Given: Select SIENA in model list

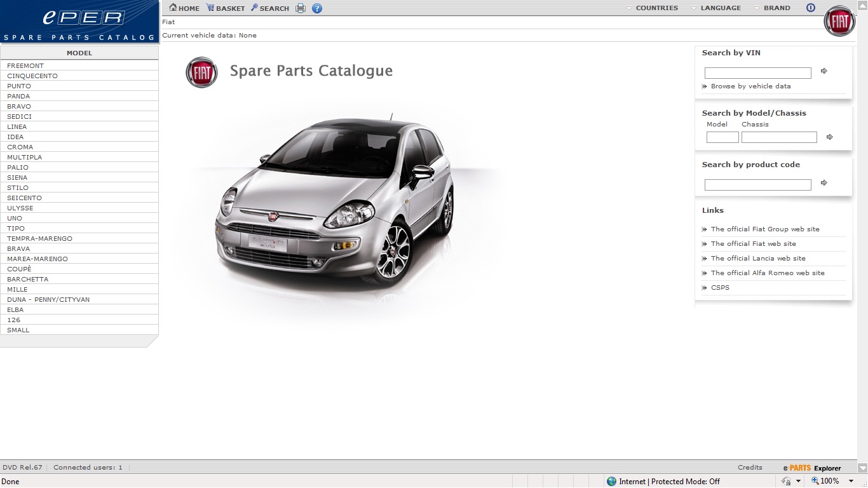Looking at the screenshot, I should coord(79,177).
